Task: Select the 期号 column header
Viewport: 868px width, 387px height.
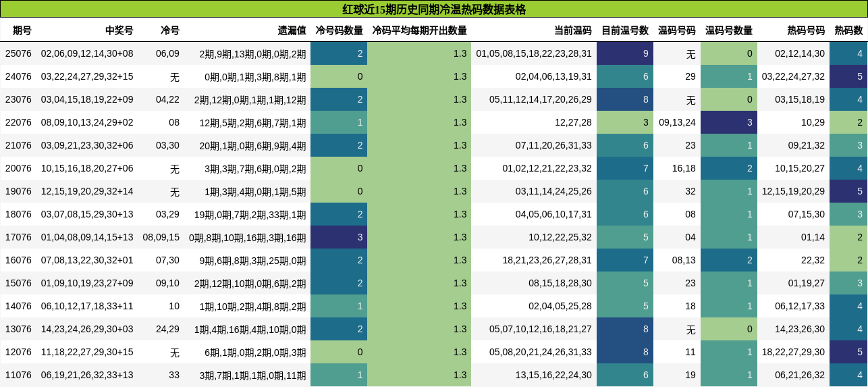Action: pyautogui.click(x=22, y=30)
